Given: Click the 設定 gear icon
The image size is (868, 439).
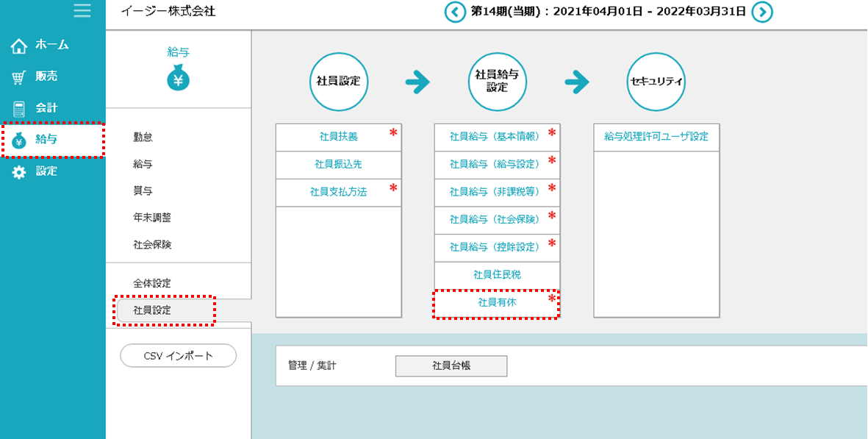Looking at the screenshot, I should (x=19, y=172).
